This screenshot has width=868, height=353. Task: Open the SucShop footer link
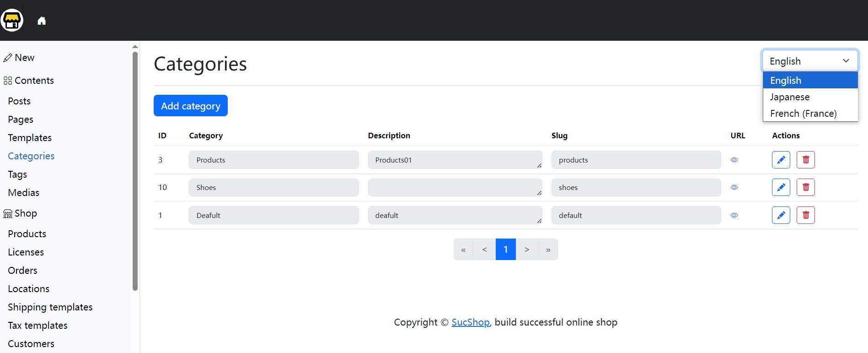point(470,322)
